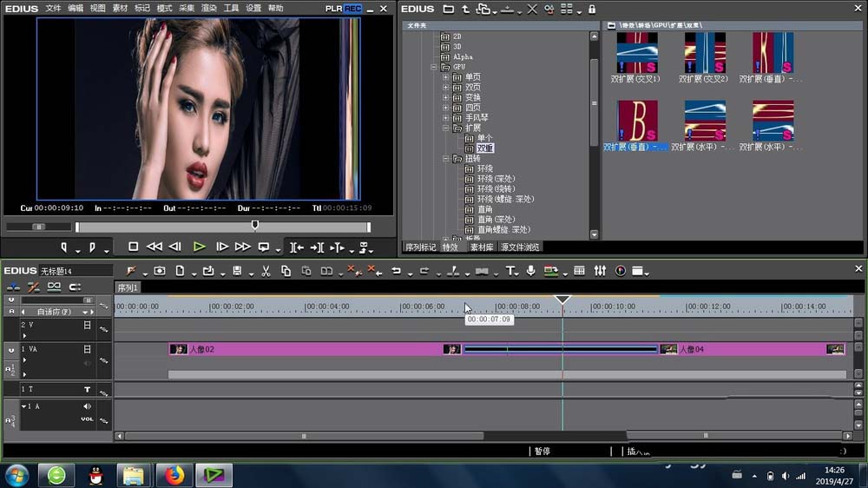Expand the 单页 folder in the effects tree
The height and width of the screenshot is (488, 868).
pos(445,77)
